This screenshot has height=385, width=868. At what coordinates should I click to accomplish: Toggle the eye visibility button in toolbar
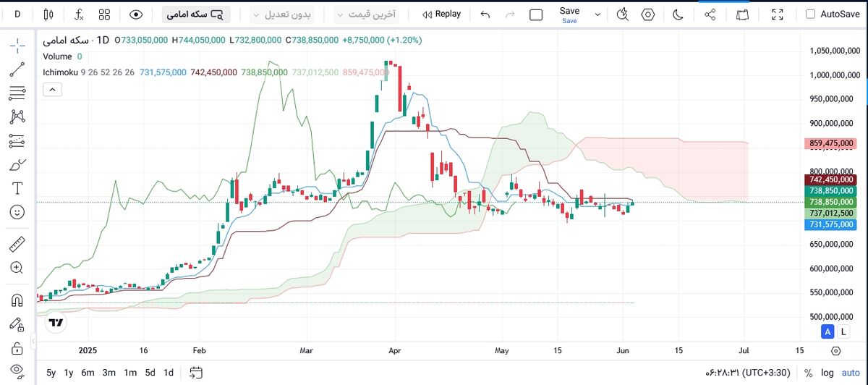(135, 14)
